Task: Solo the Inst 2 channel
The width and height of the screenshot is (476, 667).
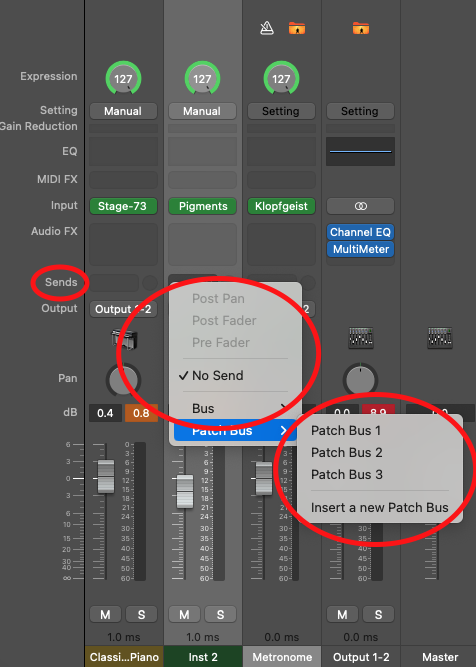Action: (220, 614)
